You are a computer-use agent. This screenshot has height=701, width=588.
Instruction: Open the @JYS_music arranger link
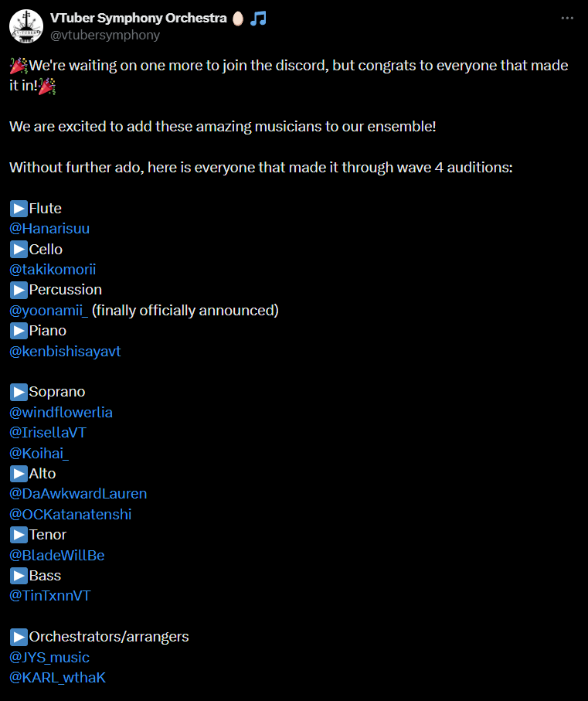tap(49, 658)
